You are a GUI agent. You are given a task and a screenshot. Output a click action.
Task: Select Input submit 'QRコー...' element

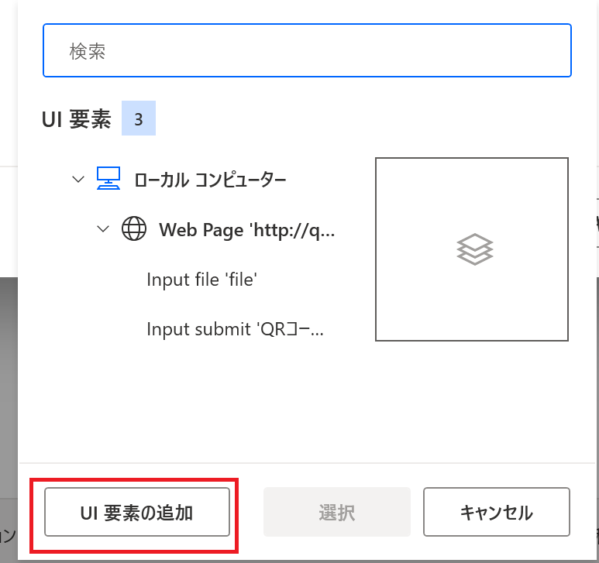(235, 329)
